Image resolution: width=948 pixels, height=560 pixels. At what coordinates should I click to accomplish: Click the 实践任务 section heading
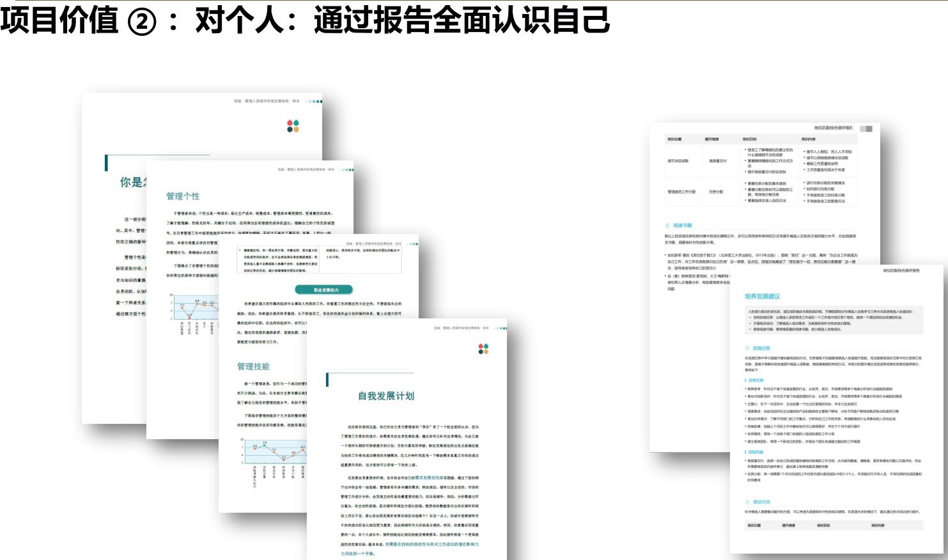(x=761, y=348)
